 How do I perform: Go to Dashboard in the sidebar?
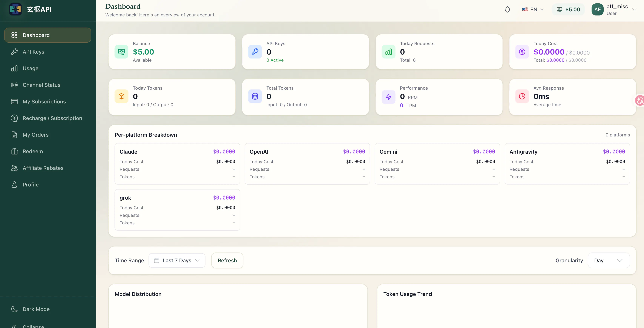tap(48, 35)
